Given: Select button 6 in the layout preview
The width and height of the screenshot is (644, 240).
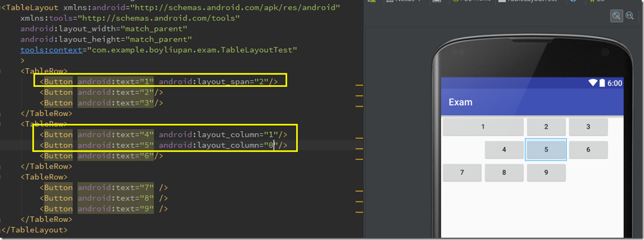Looking at the screenshot, I should coord(588,149).
